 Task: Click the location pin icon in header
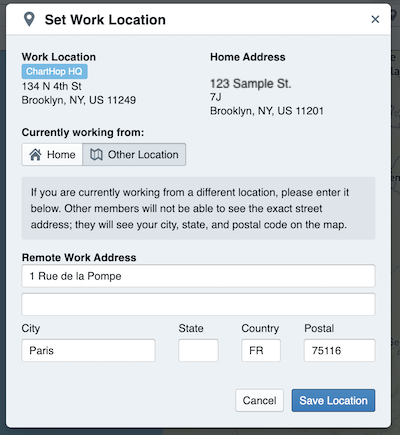(29, 19)
